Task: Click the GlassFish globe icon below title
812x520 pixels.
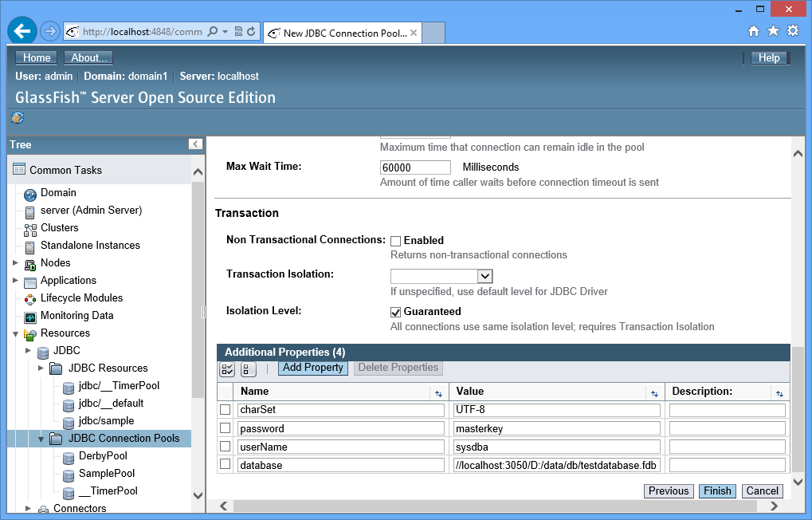Action: pos(18,118)
